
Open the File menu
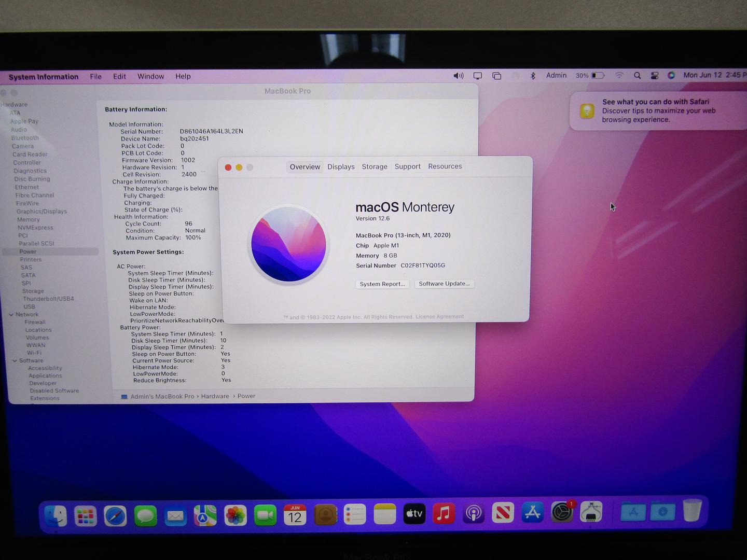[x=96, y=76]
